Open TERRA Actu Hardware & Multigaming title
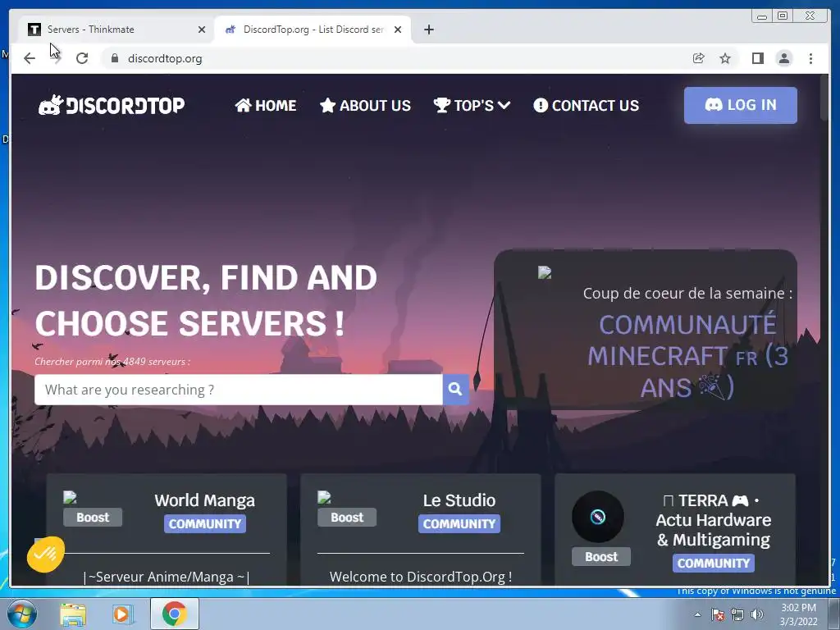The image size is (840, 630). [x=713, y=520]
